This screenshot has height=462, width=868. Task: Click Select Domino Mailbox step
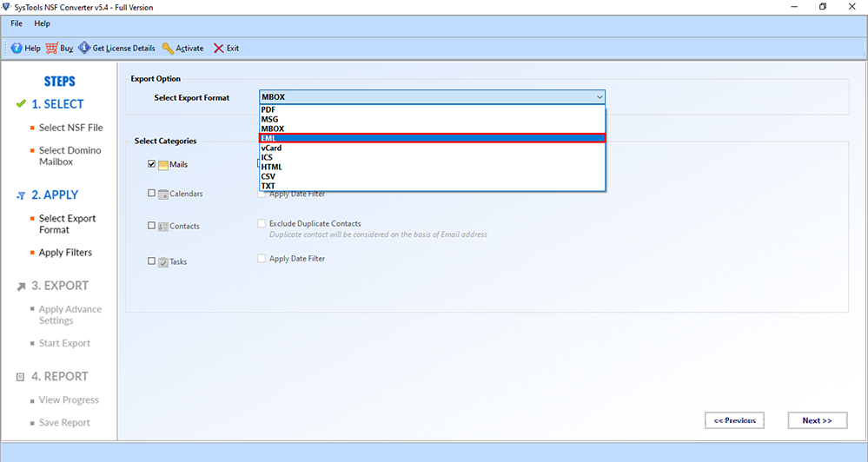click(70, 156)
